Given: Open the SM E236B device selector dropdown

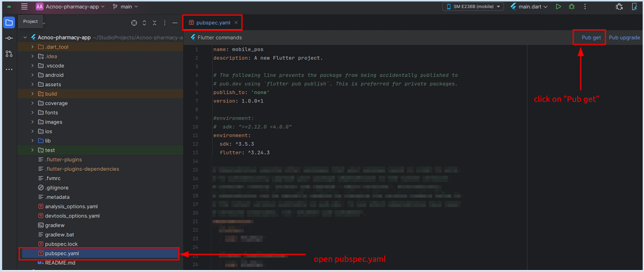Looking at the screenshot, I should (474, 7).
